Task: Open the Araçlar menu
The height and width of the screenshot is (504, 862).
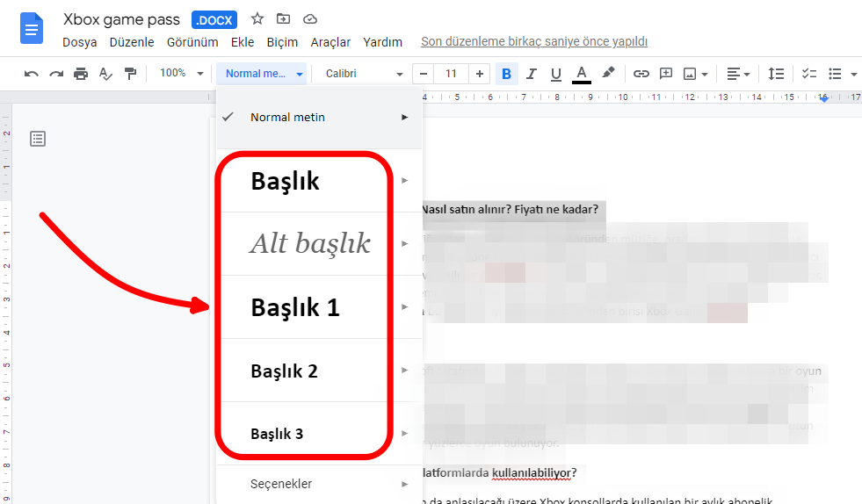Action: point(330,42)
